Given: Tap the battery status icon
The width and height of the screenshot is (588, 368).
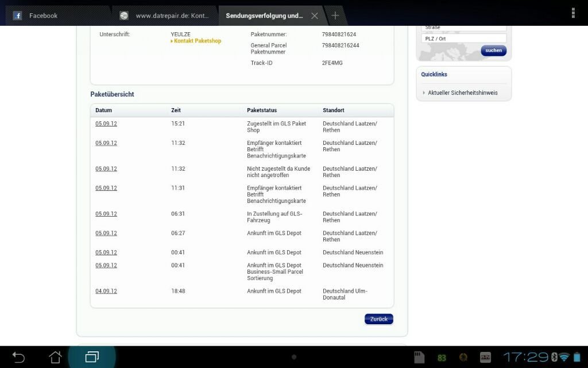Looking at the screenshot, I should tap(577, 357).
